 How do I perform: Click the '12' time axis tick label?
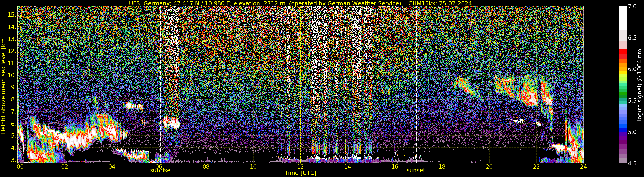(x=300, y=166)
